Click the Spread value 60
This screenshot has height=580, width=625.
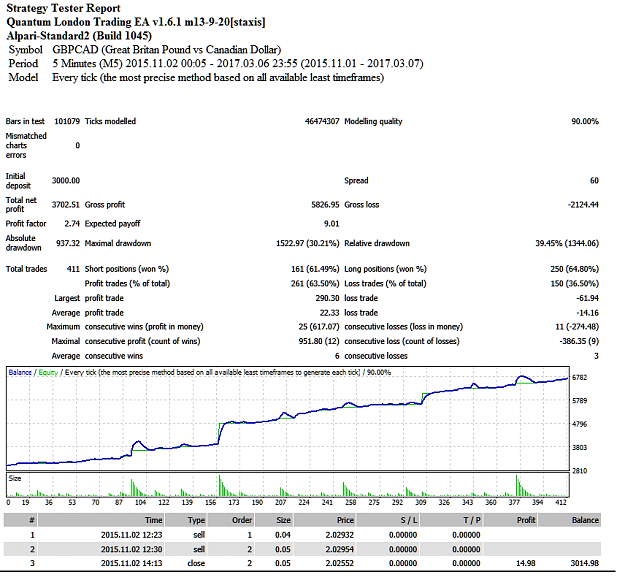point(594,181)
